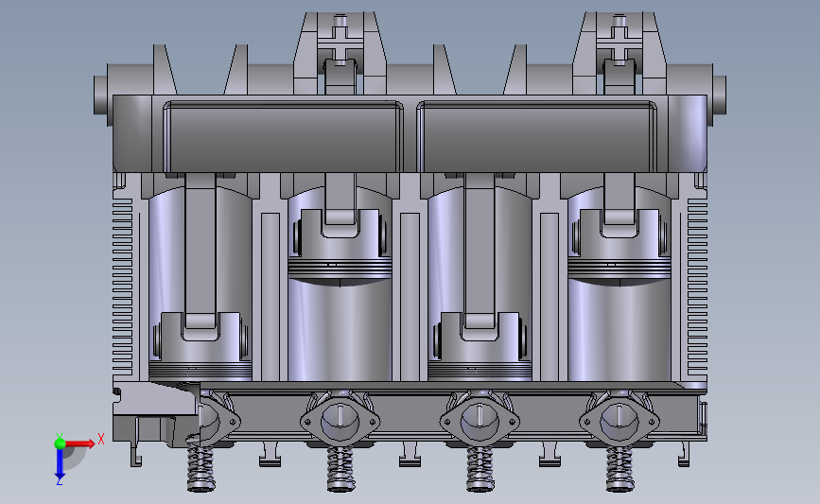Select the leftmost piston in the lowered position
The width and height of the screenshot is (820, 504).
coord(201,346)
